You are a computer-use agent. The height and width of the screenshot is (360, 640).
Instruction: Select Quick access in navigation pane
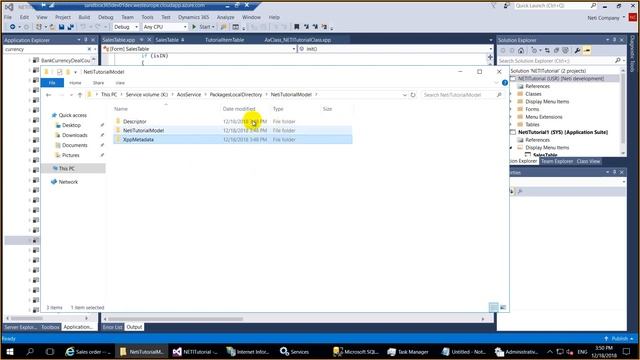[72, 116]
